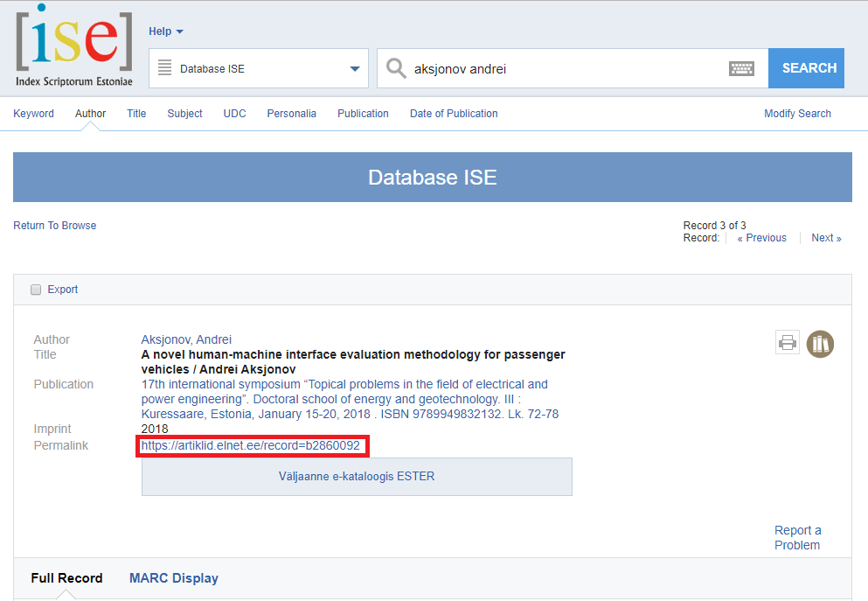This screenshot has height=601, width=868.
Task: Select the Subject search tab
Action: (185, 114)
